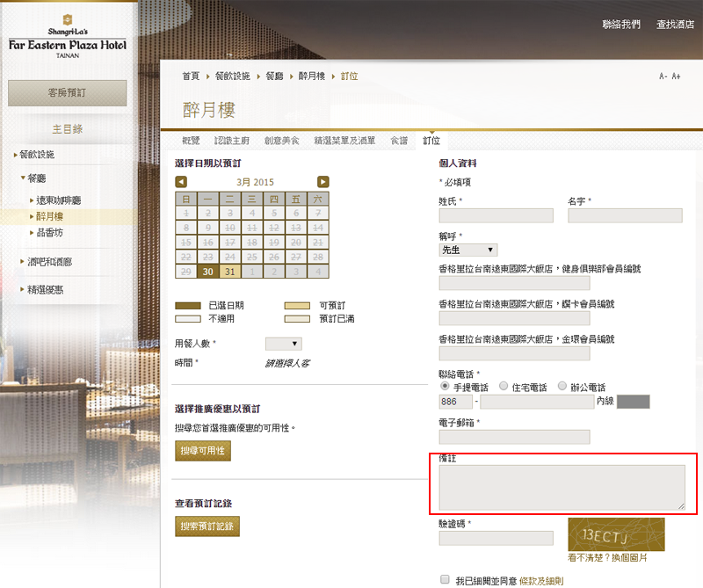The image size is (703, 588).
Task: Click the captcha verification image
Action: (615, 534)
